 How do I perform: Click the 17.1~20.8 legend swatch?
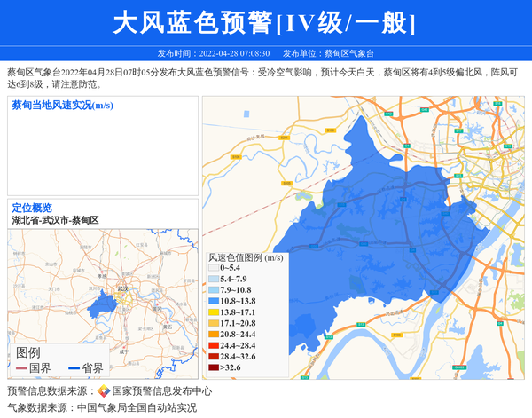click(x=213, y=323)
